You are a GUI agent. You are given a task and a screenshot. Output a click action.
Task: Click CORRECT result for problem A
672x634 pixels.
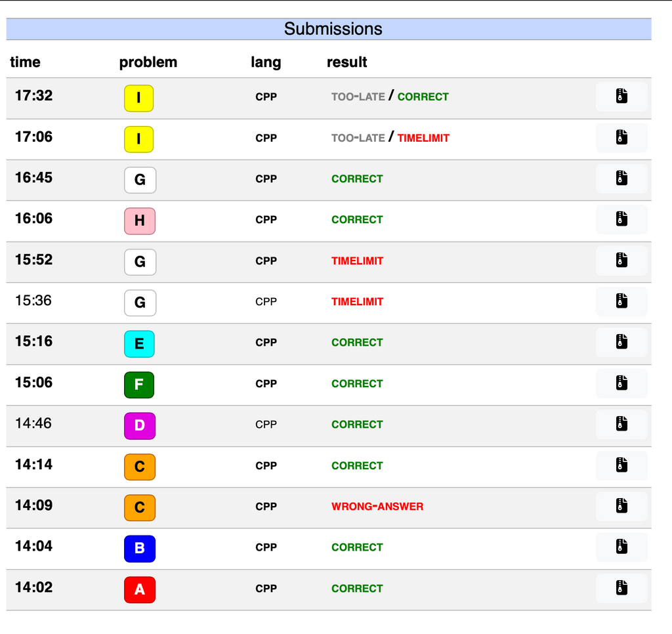click(357, 589)
